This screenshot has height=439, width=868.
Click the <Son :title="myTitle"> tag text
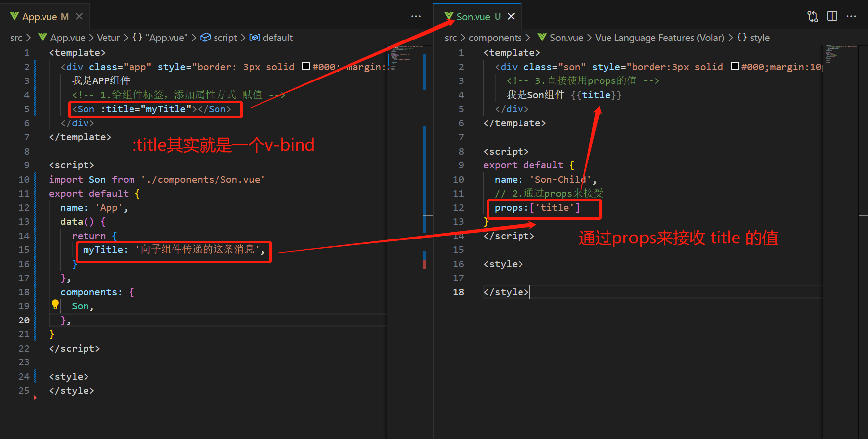click(152, 109)
